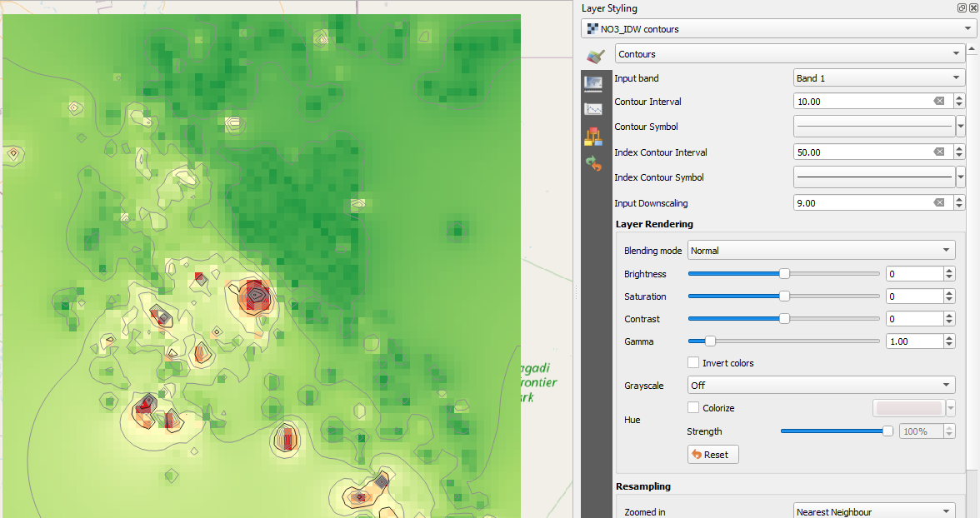Clear the Index Contour Interval value with its X icon
980x518 pixels.
coord(939,152)
